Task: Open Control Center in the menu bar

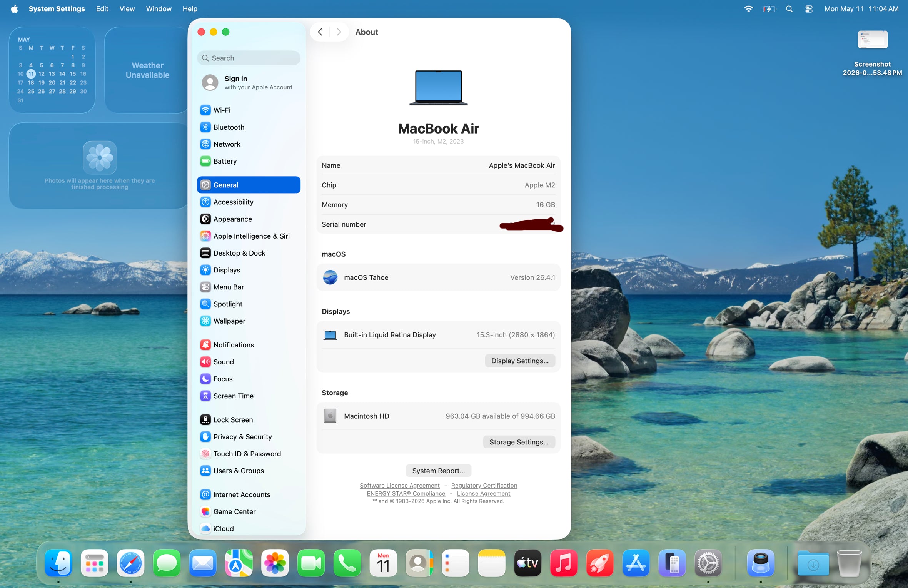Action: click(809, 8)
